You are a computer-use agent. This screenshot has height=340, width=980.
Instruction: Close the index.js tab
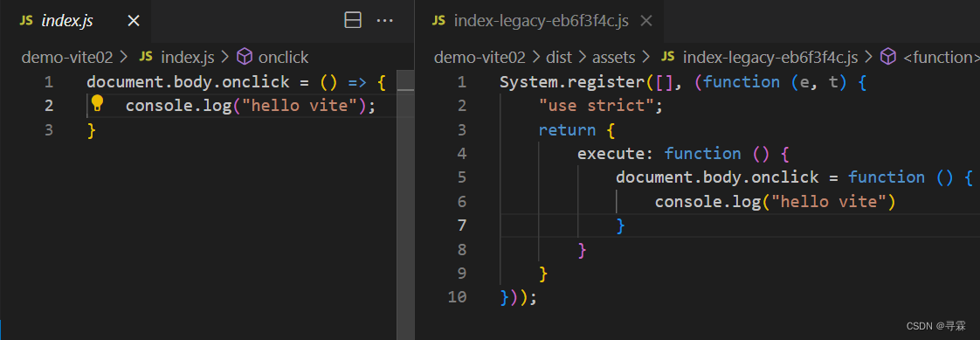[134, 21]
